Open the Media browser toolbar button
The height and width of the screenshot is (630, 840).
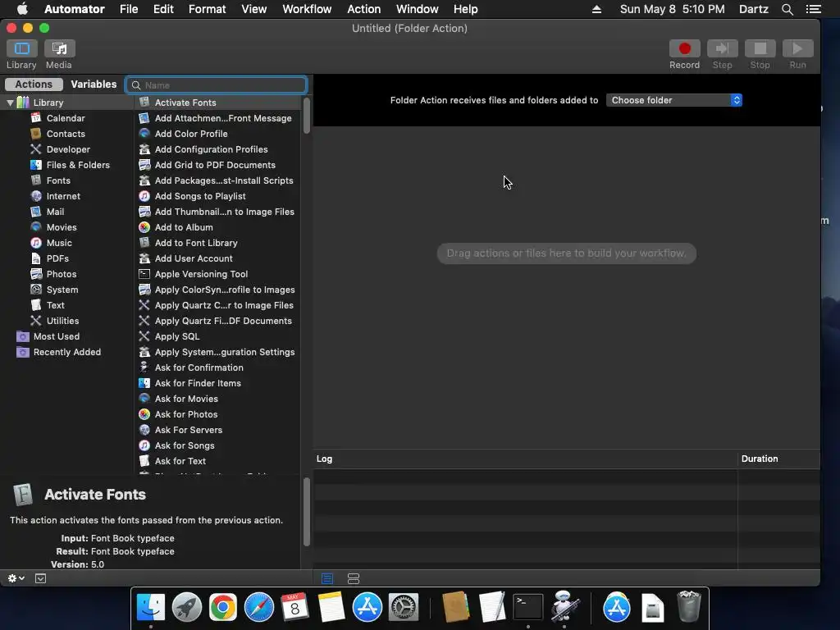[x=59, y=48]
